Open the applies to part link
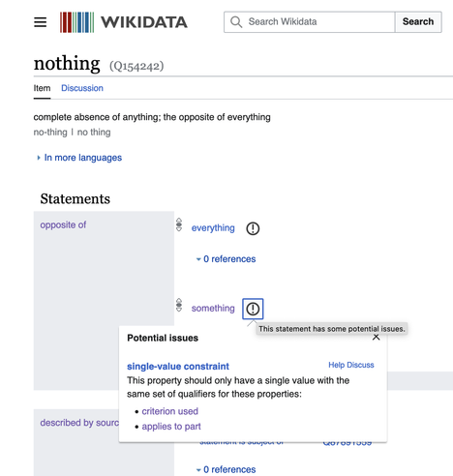Screen dimensions: 453x476 (x=171, y=427)
